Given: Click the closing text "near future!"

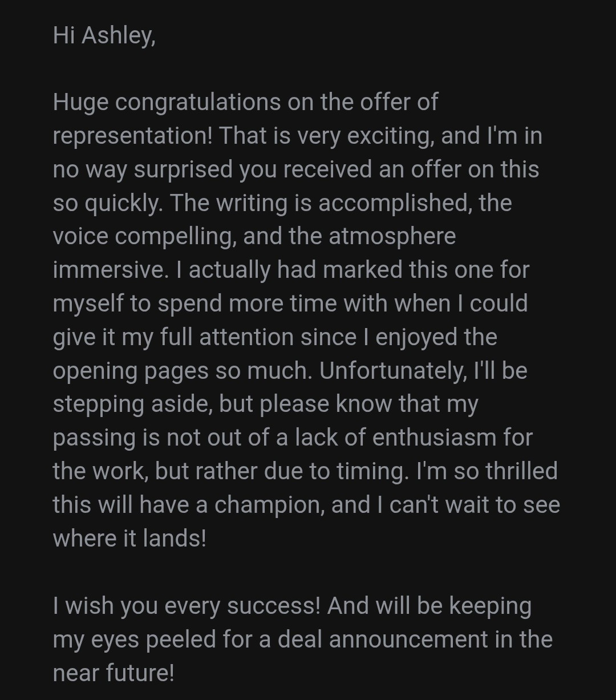Looking at the screenshot, I should 114,673.
